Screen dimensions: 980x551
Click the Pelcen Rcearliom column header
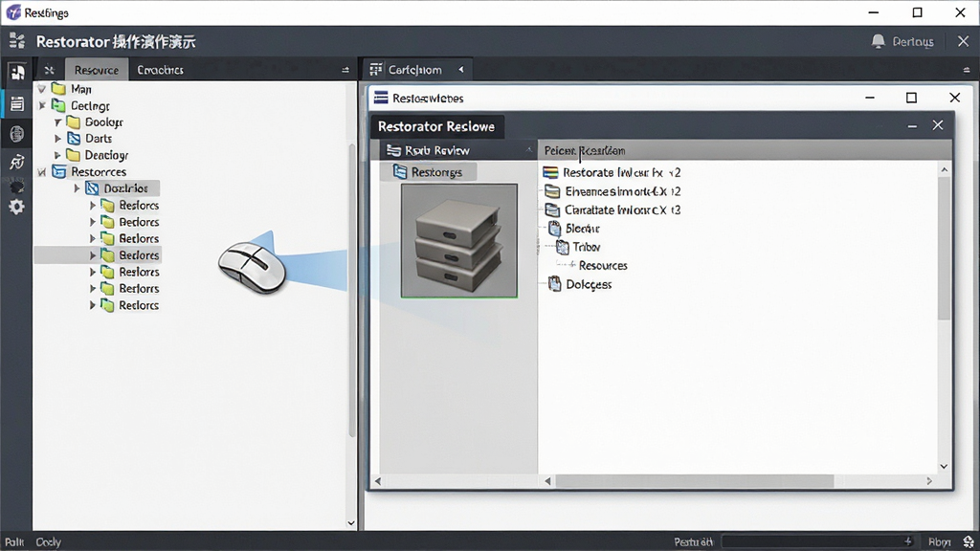coord(585,150)
